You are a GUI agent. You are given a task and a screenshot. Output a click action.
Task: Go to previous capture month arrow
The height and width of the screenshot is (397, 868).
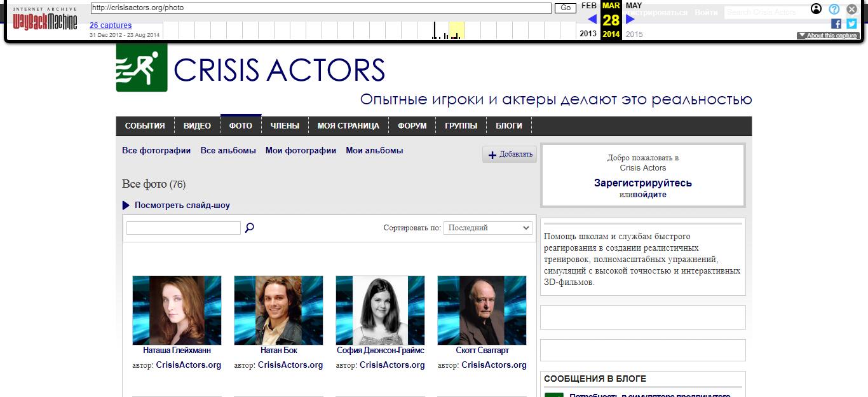point(592,19)
